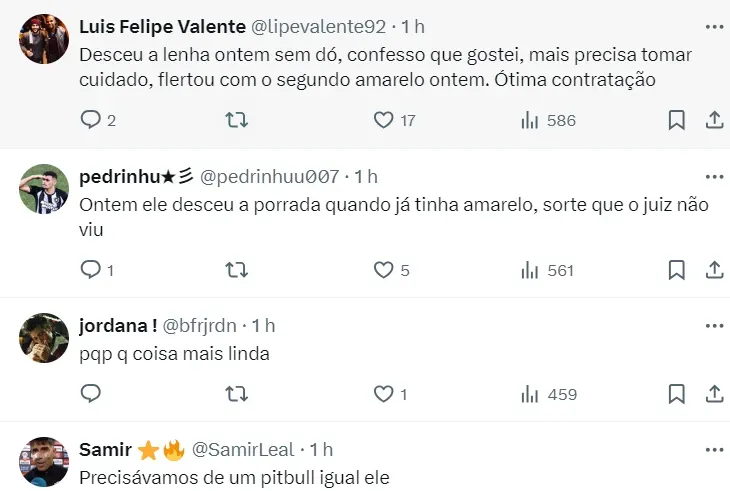
Task: Retweet Luis Felipe Valente's post
Action: (237, 120)
